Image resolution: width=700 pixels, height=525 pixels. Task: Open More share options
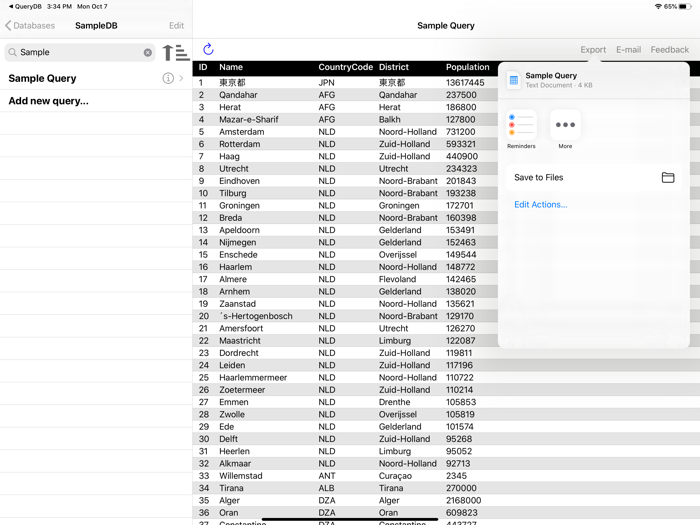tap(565, 125)
